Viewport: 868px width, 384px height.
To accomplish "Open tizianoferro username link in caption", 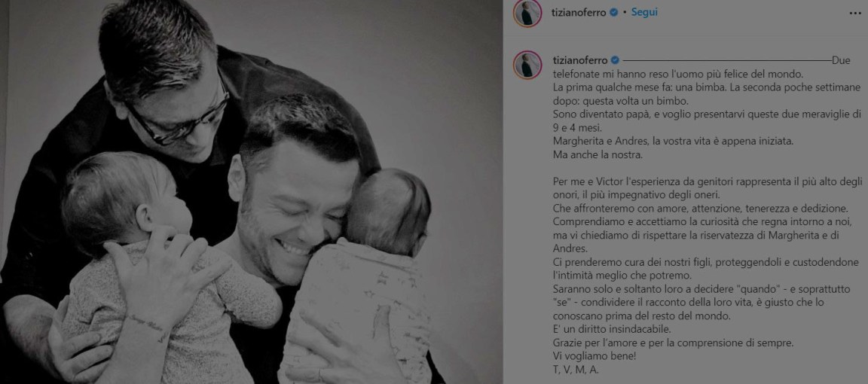I will coord(580,60).
